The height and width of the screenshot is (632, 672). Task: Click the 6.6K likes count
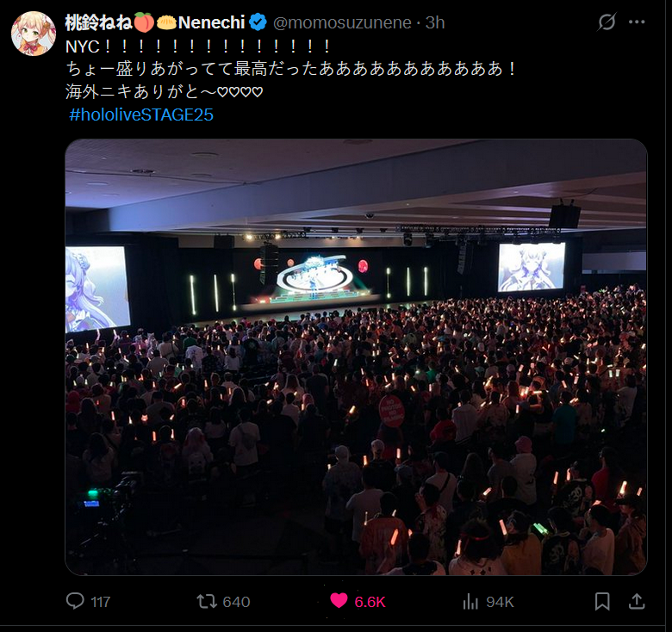(370, 602)
